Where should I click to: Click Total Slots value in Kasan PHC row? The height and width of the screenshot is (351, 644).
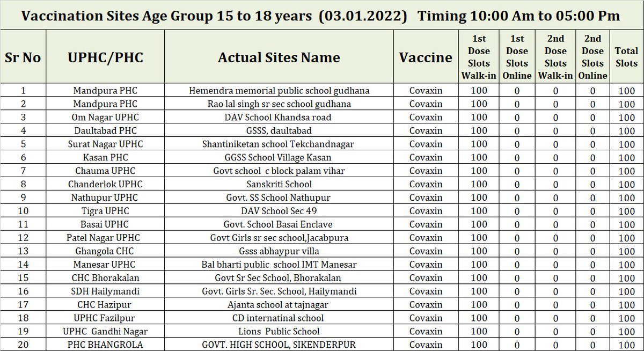pos(626,158)
